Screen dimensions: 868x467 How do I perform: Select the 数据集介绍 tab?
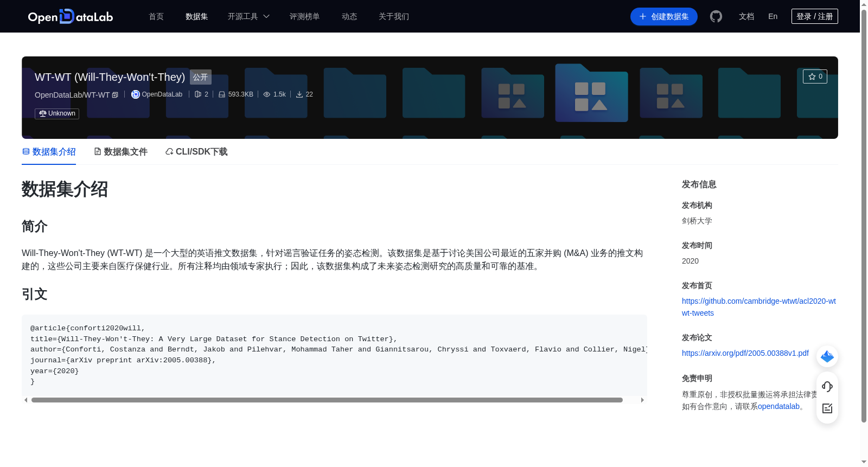[49, 152]
